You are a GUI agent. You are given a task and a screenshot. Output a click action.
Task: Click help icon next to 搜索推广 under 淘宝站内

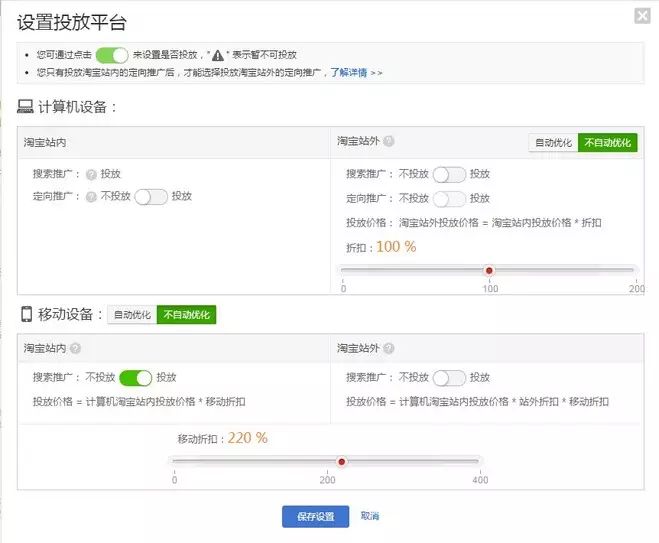(91, 174)
